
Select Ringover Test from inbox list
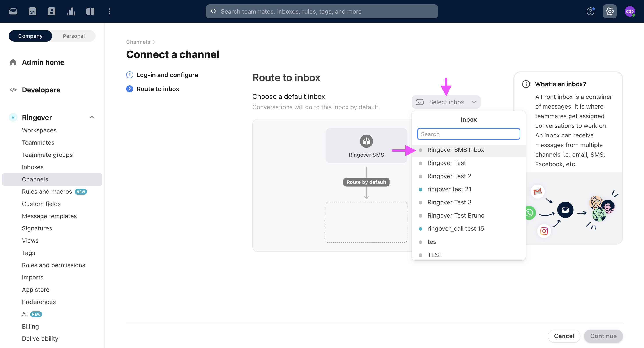click(x=446, y=162)
